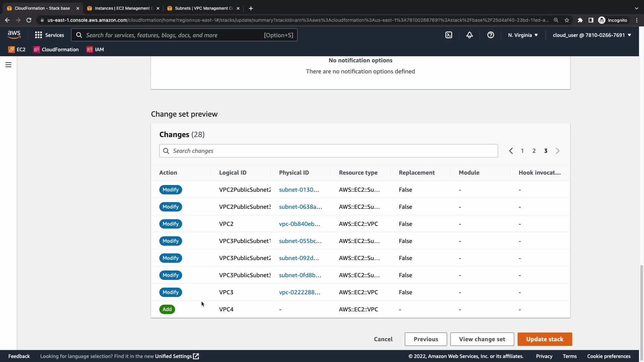Select page 2 of changes pagination
The height and width of the screenshot is (362, 644).
(x=534, y=151)
